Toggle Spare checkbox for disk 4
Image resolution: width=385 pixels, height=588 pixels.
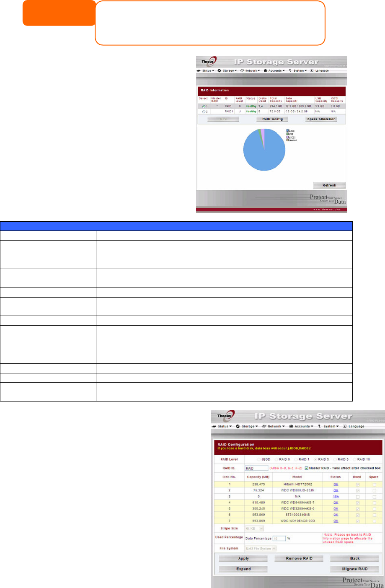tap(374, 503)
